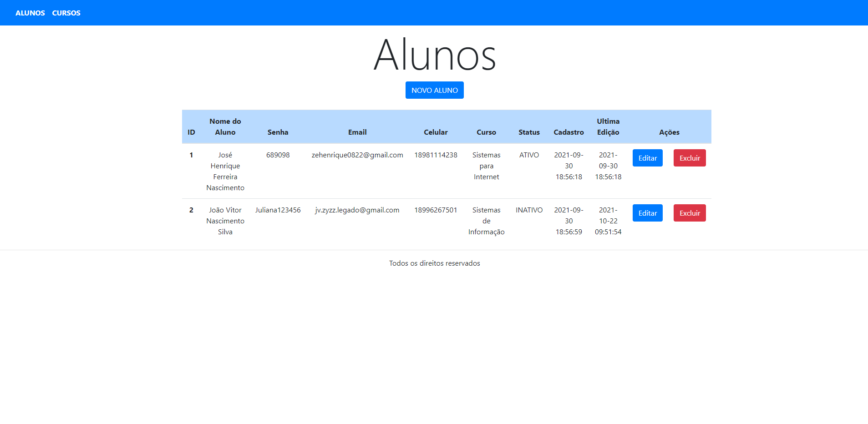Click the NOVO ALUNO button
The image size is (868, 424).
[x=434, y=90]
